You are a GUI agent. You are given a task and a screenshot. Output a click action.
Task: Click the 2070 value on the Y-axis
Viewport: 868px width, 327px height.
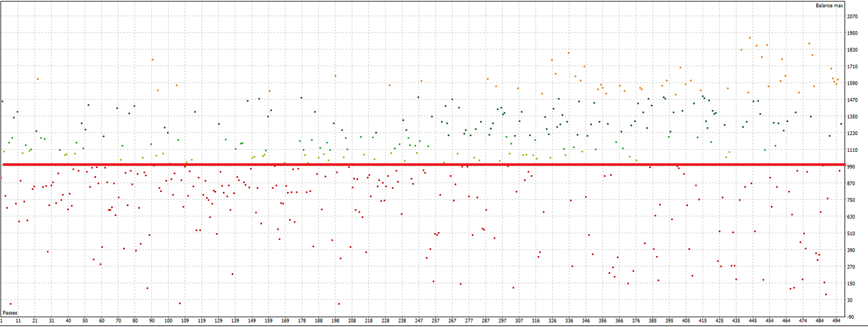pos(852,17)
